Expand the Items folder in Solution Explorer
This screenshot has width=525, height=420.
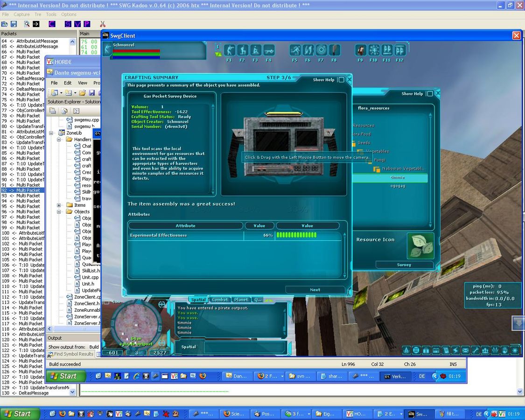pos(59,205)
